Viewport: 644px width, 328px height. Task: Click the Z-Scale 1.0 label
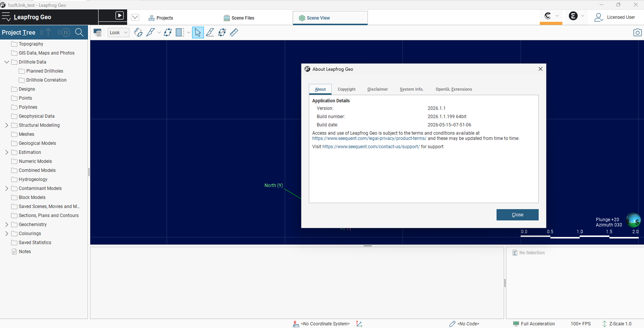620,324
